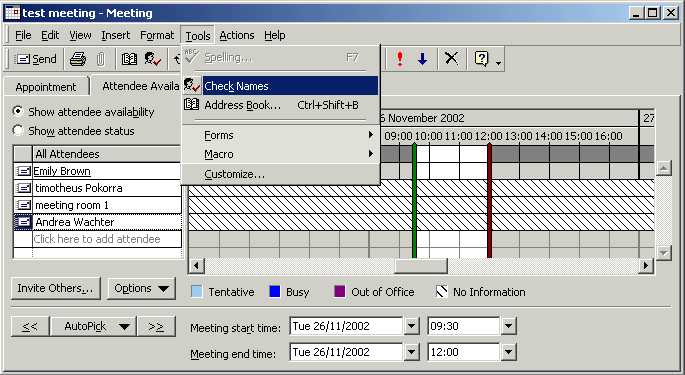Open the Help menu
685x375 pixels.
click(274, 35)
